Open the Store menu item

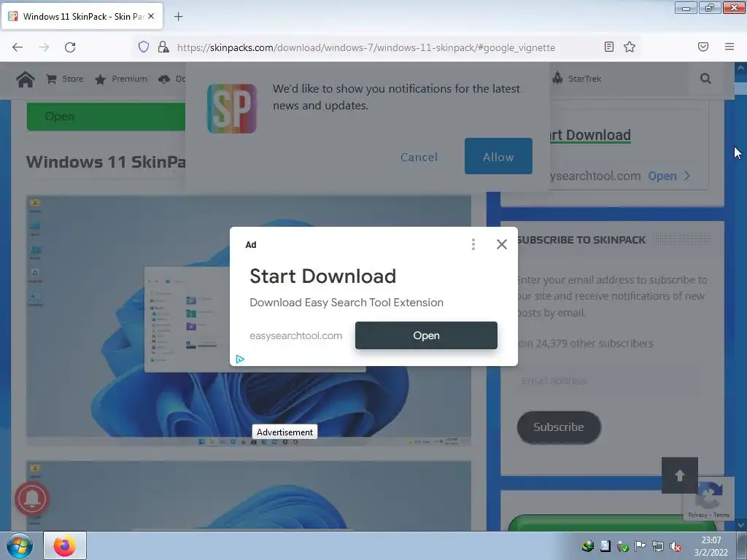coord(65,79)
